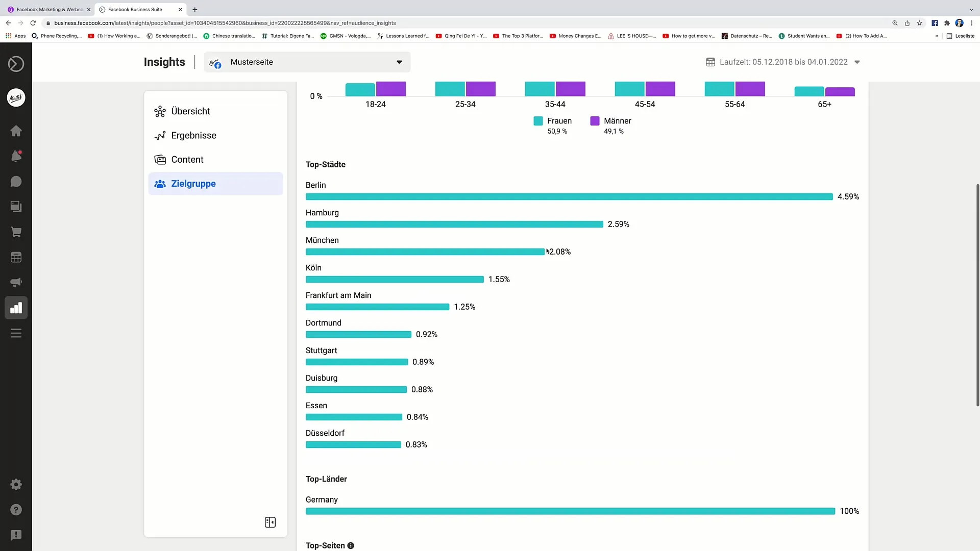The width and height of the screenshot is (980, 551).
Task: Scroll down to Top-Seiten section
Action: click(327, 545)
